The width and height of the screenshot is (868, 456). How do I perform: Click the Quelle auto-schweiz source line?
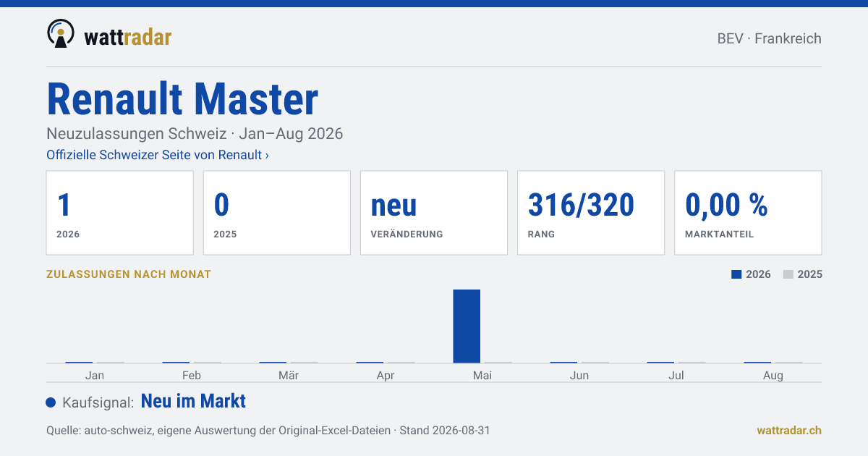coord(268,430)
